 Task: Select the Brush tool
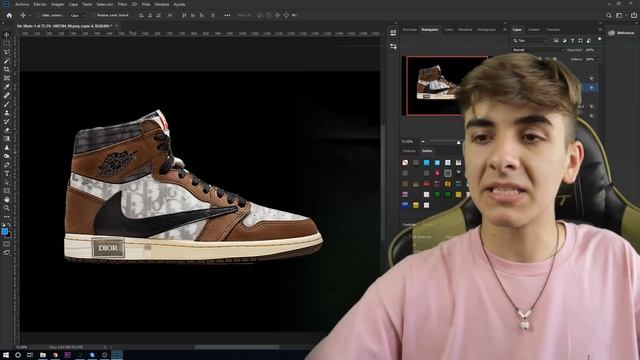pos(7,104)
